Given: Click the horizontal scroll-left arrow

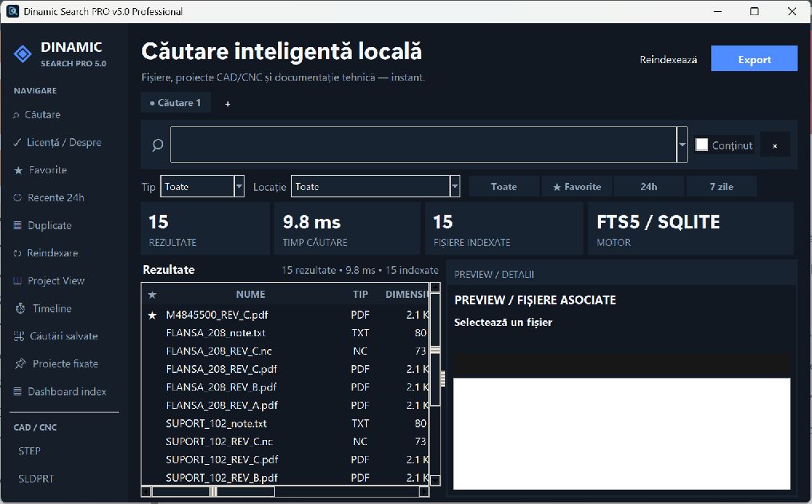Looking at the screenshot, I should click(146, 491).
